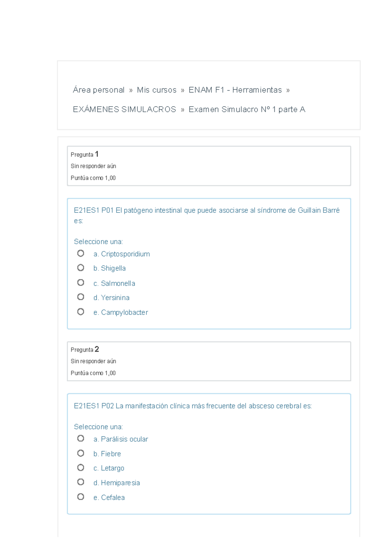Click the Pregunta 1 info header
392x555 pixels.
pos(85,154)
